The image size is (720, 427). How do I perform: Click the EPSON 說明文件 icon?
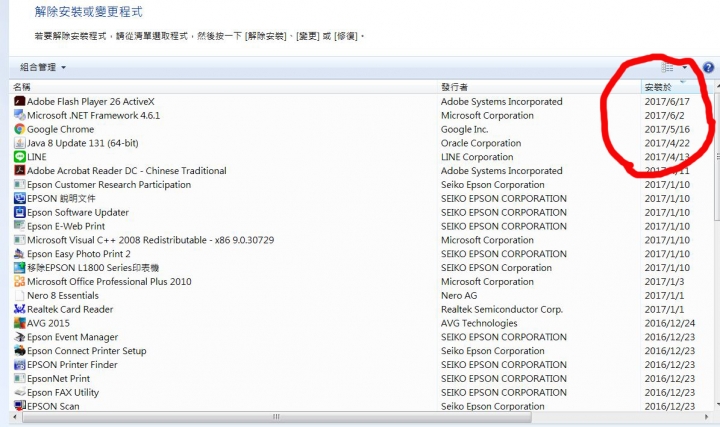pos(19,198)
